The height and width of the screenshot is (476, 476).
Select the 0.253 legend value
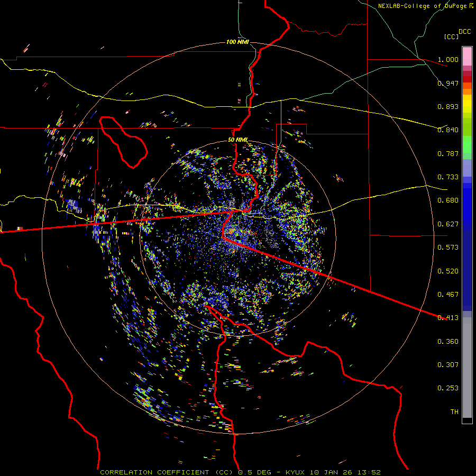[448, 388]
